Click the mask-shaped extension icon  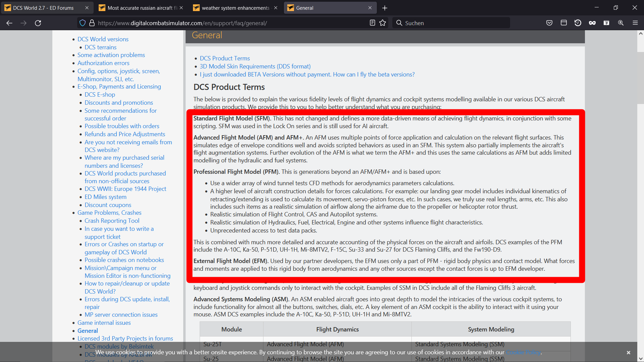coord(592,23)
